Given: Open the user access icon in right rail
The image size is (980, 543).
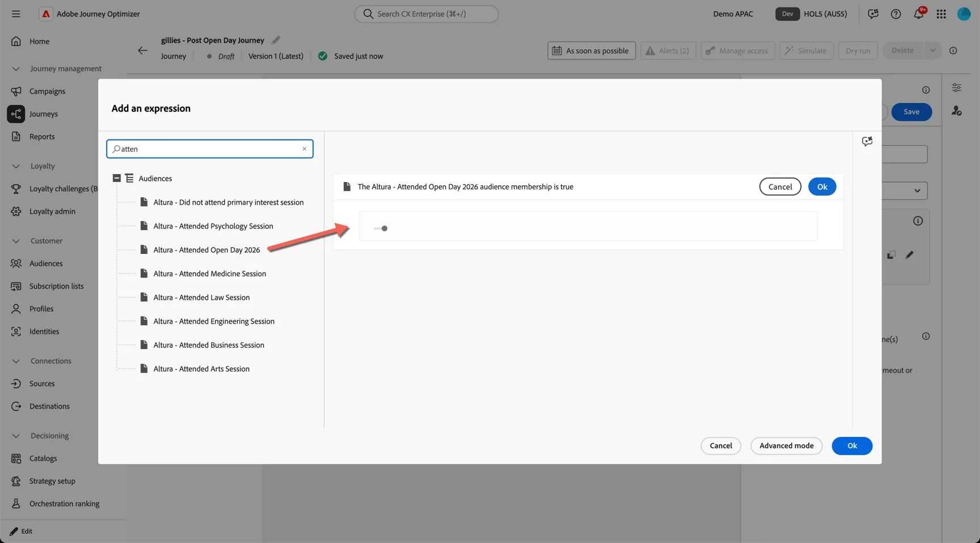Looking at the screenshot, I should pyautogui.click(x=956, y=111).
